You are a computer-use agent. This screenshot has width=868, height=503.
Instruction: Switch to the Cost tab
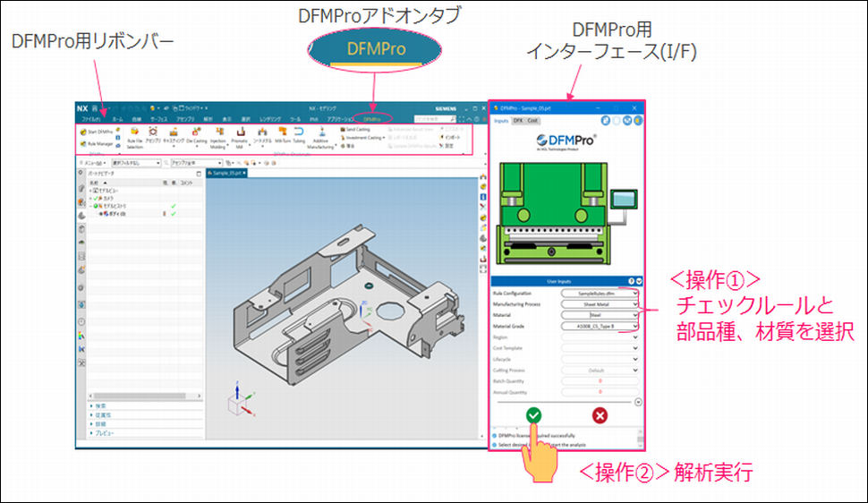[532, 121]
